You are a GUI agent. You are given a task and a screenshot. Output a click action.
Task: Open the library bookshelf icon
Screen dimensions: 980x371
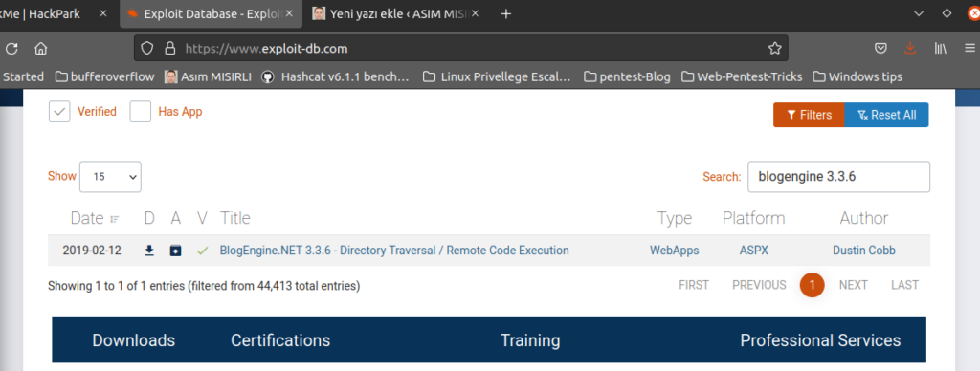[x=941, y=48]
